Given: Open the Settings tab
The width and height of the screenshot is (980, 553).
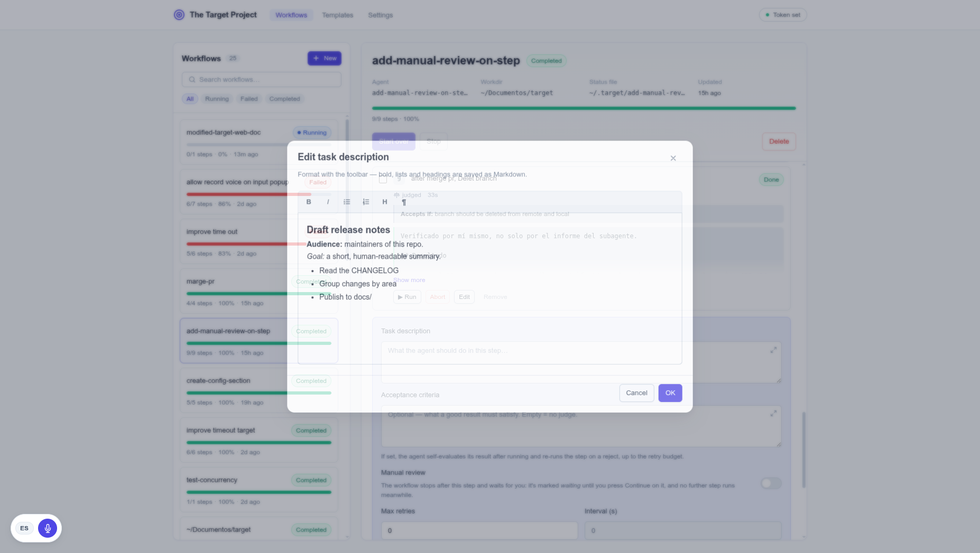Looking at the screenshot, I should (x=381, y=15).
